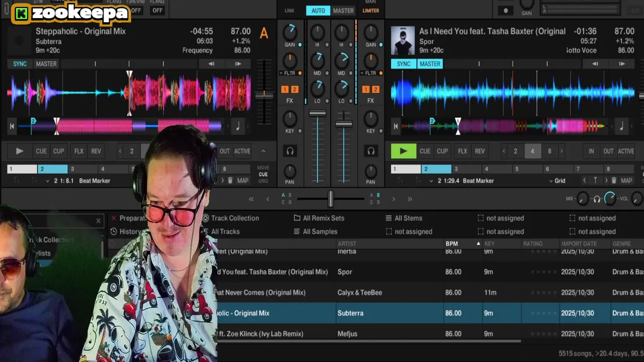Screen dimensions: 644x362
Task: Click the tempo tick note icon on deck B
Action: click(x=621, y=126)
